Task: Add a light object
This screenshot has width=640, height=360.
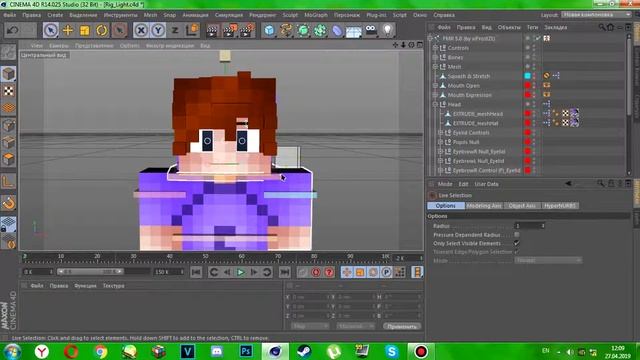Action: 387,30
